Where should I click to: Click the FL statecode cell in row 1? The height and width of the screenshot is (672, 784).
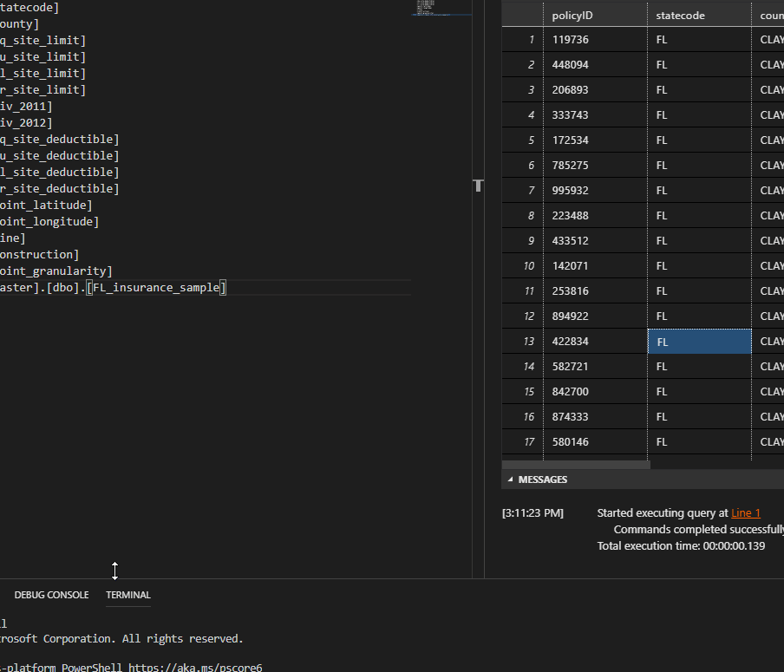pos(700,40)
